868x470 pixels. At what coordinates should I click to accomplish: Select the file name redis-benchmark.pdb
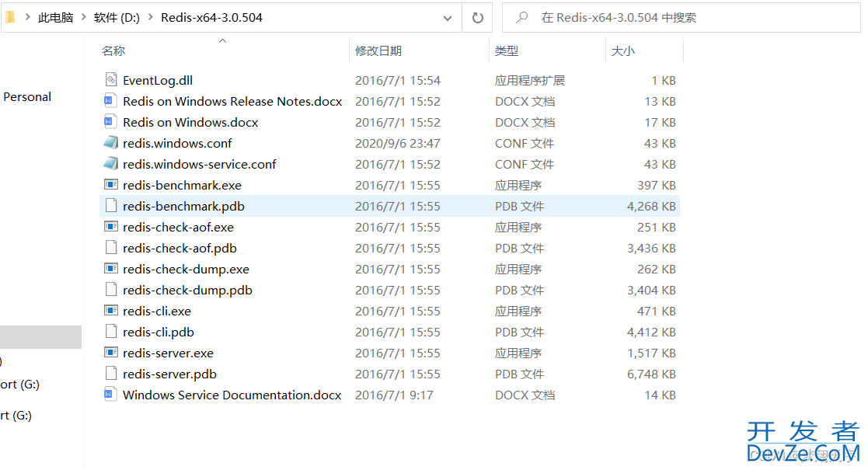click(184, 206)
